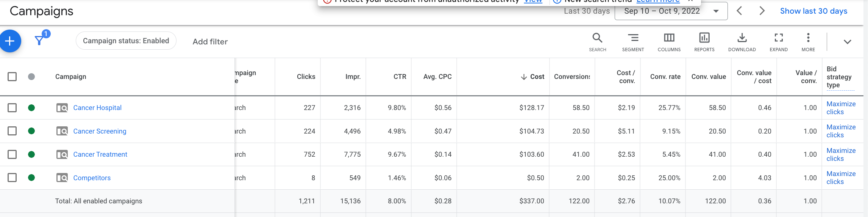
Task: Open the filter funnel icon
Action: point(39,40)
